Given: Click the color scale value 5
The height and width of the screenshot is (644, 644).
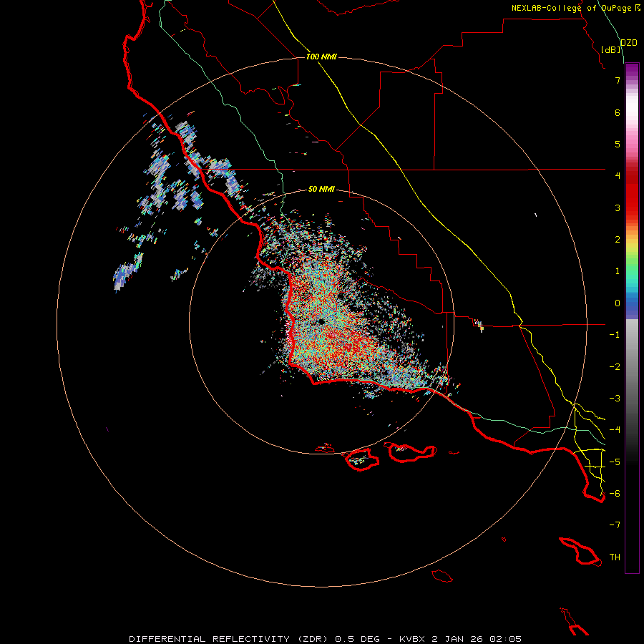Looking at the screenshot, I should pos(618,144).
